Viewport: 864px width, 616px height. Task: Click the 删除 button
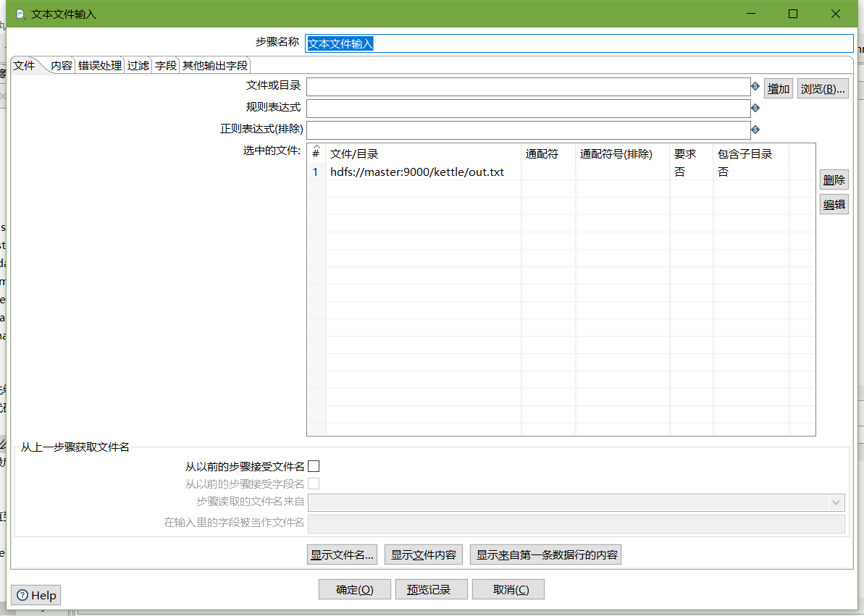click(834, 180)
